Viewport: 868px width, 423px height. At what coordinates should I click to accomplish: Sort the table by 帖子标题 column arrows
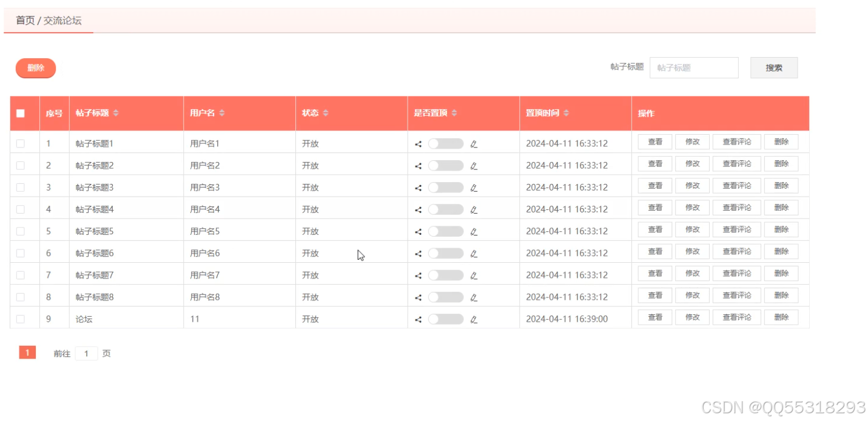(116, 113)
